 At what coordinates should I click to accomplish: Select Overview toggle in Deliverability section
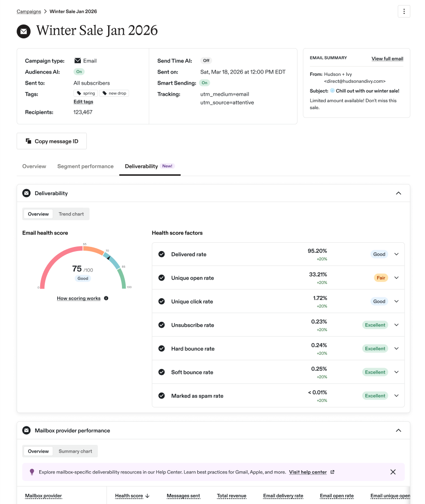[x=38, y=214]
